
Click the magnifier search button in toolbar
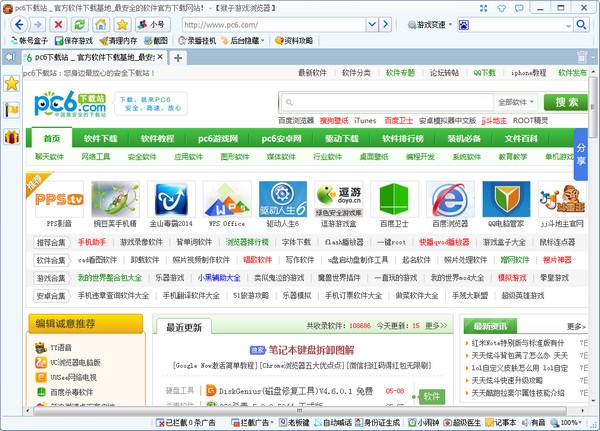581,25
